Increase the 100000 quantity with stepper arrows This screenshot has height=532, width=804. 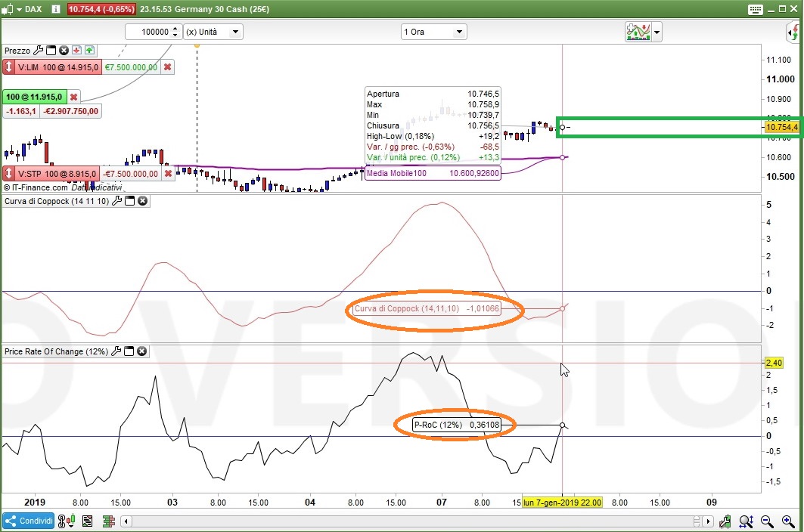[x=175, y=29]
